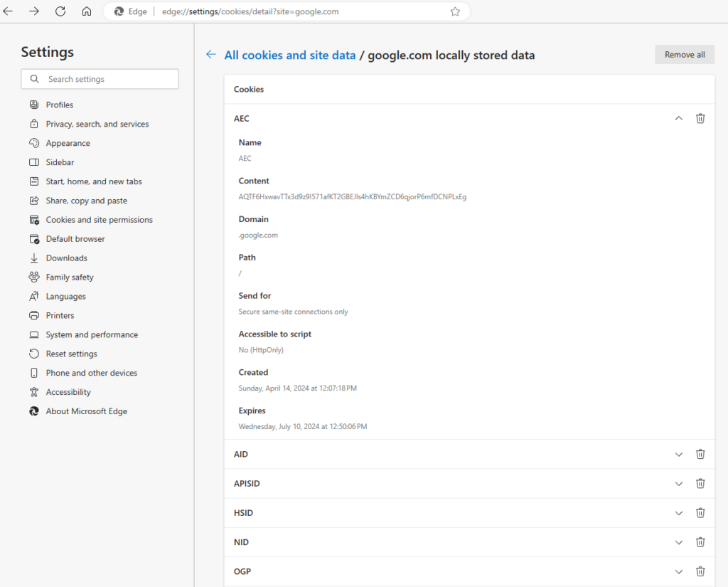Click the Printers icon in sidebar

(34, 315)
